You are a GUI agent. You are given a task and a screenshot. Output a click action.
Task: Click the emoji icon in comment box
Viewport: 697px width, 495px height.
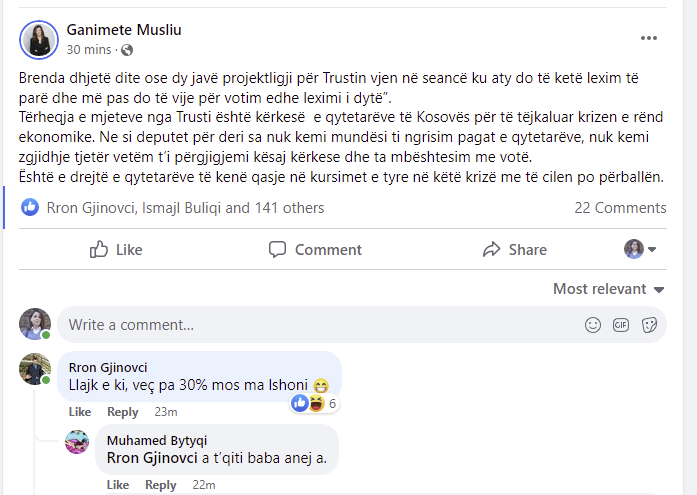pyautogui.click(x=593, y=324)
